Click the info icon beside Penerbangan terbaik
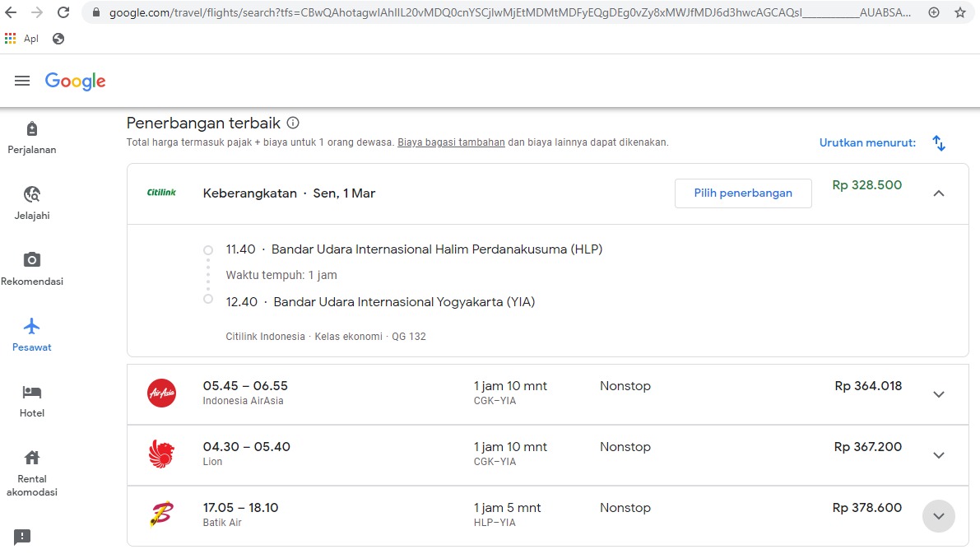This screenshot has width=980, height=554. point(292,123)
